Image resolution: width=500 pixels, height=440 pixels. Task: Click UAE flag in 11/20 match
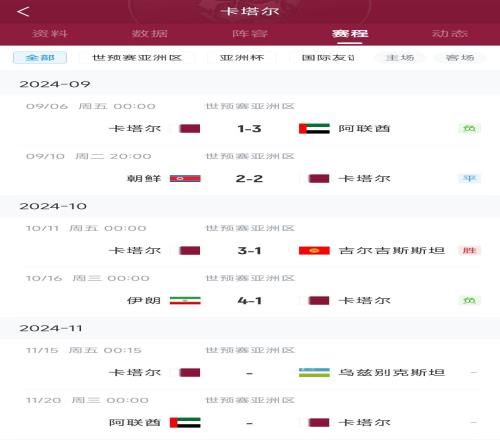tap(185, 422)
